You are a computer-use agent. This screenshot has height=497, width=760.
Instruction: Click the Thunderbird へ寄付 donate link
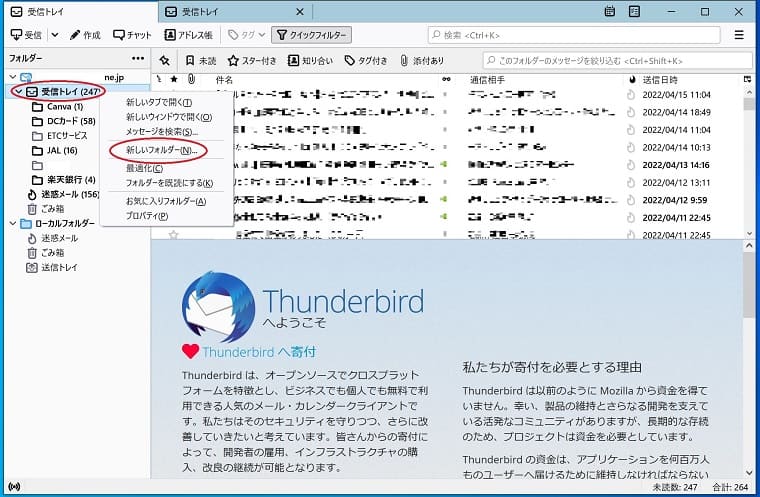point(259,352)
